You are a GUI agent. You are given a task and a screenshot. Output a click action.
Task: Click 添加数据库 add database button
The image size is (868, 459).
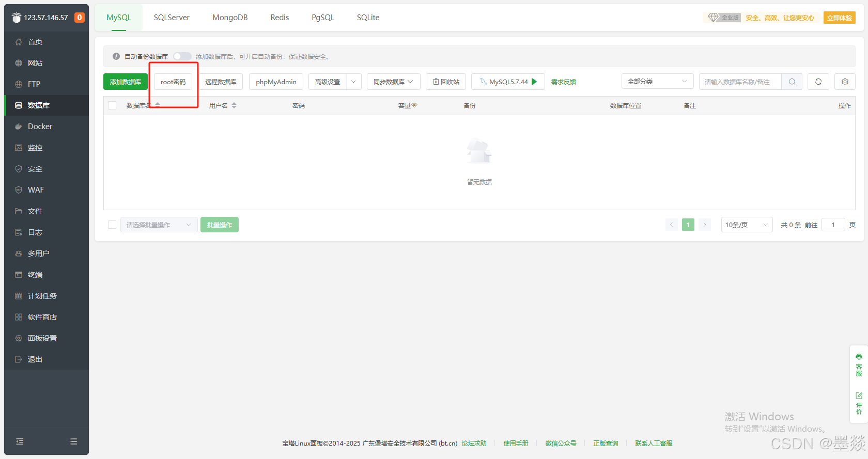(x=126, y=82)
